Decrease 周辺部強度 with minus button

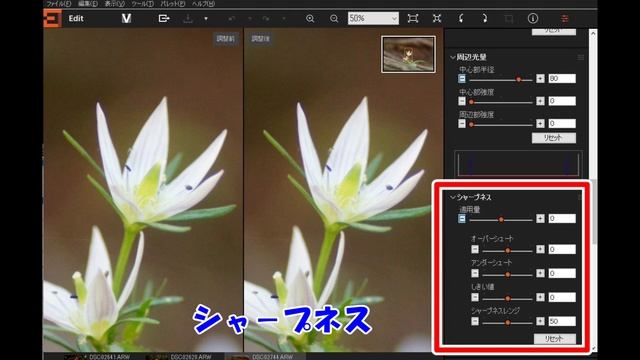[462, 123]
